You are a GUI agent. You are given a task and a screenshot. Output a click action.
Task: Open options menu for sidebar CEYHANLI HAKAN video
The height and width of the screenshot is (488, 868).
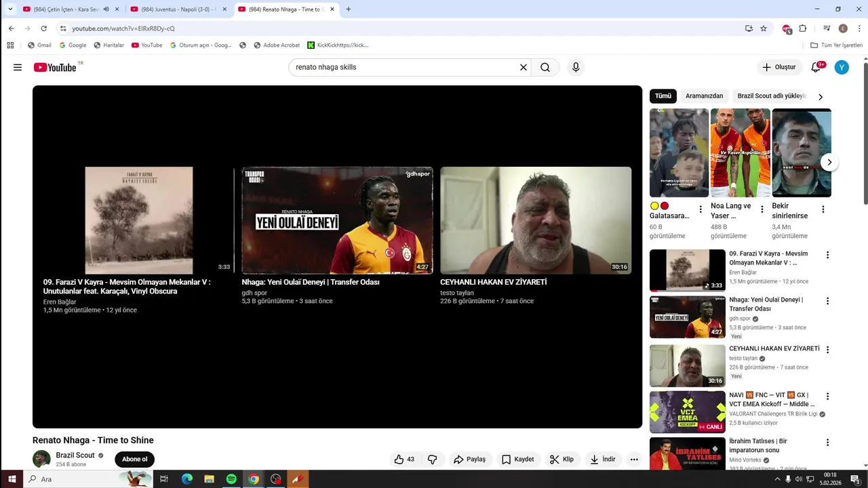827,350
